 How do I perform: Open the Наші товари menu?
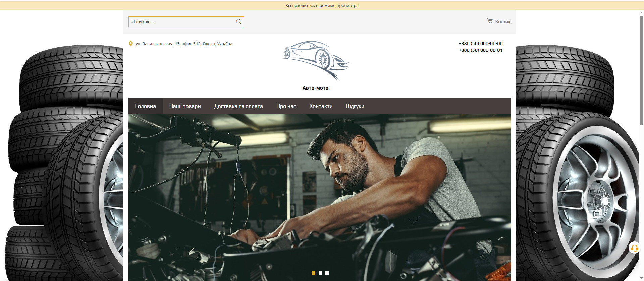185,106
